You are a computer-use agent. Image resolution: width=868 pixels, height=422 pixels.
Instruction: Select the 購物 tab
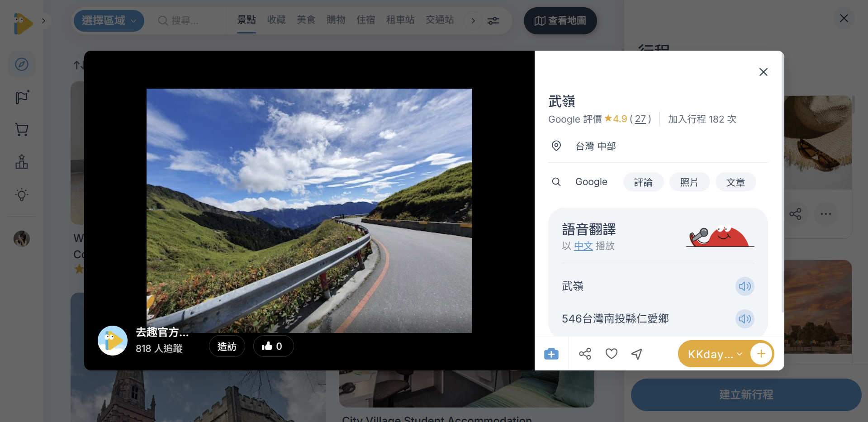coord(336,20)
